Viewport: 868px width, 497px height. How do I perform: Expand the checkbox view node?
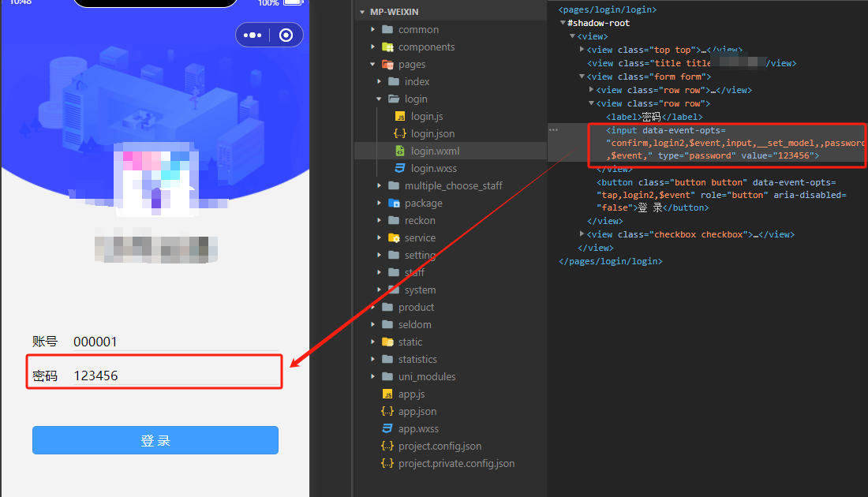582,234
